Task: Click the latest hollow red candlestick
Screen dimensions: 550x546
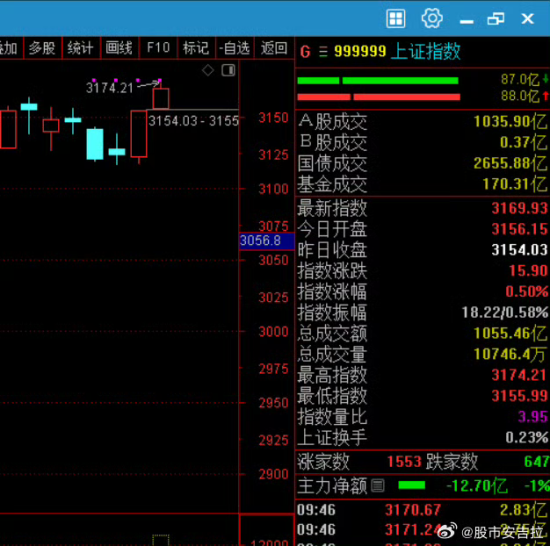Action: pyautogui.click(x=161, y=98)
